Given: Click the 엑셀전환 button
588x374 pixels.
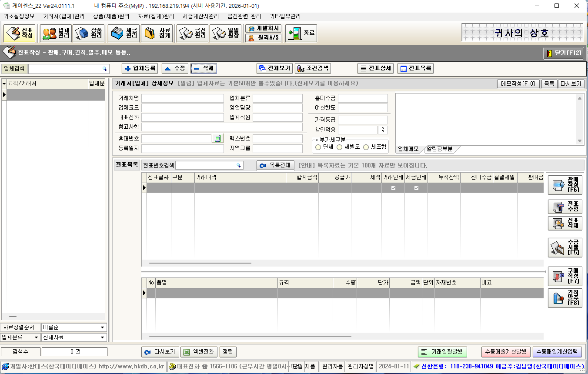Looking at the screenshot, I should pos(199,352).
